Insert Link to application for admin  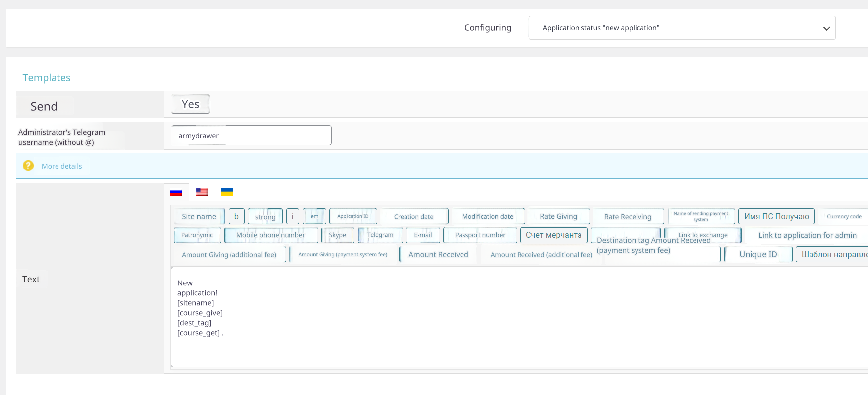click(x=807, y=235)
